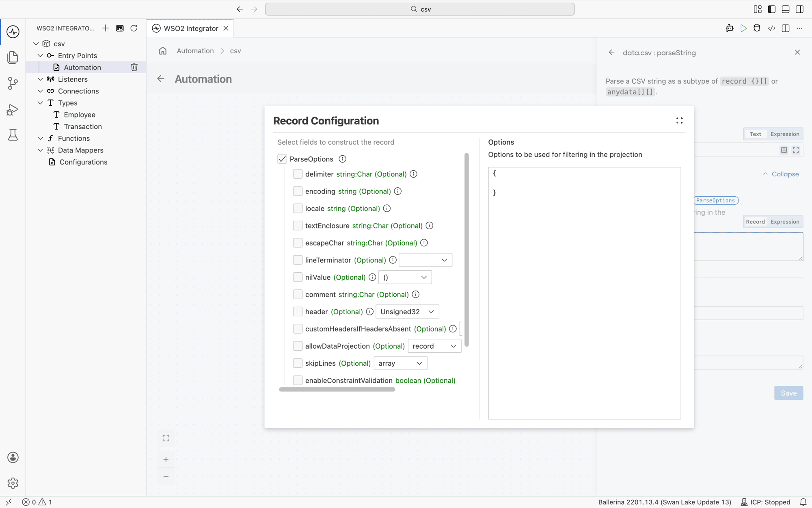Open the lineTerminator type dropdown
This screenshot has height=508, width=812.
[x=425, y=260]
